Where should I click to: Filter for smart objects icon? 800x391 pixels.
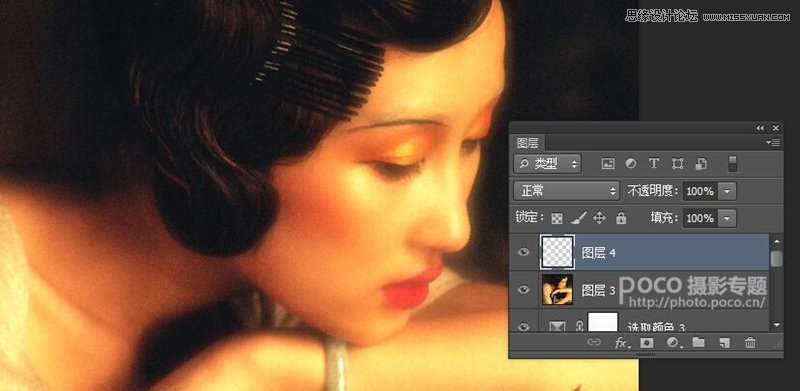(701, 164)
